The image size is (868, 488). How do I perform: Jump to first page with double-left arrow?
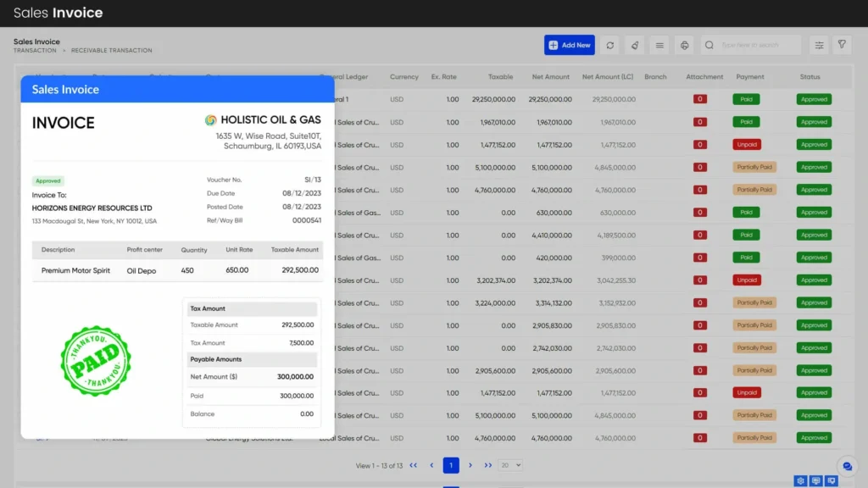(414, 465)
